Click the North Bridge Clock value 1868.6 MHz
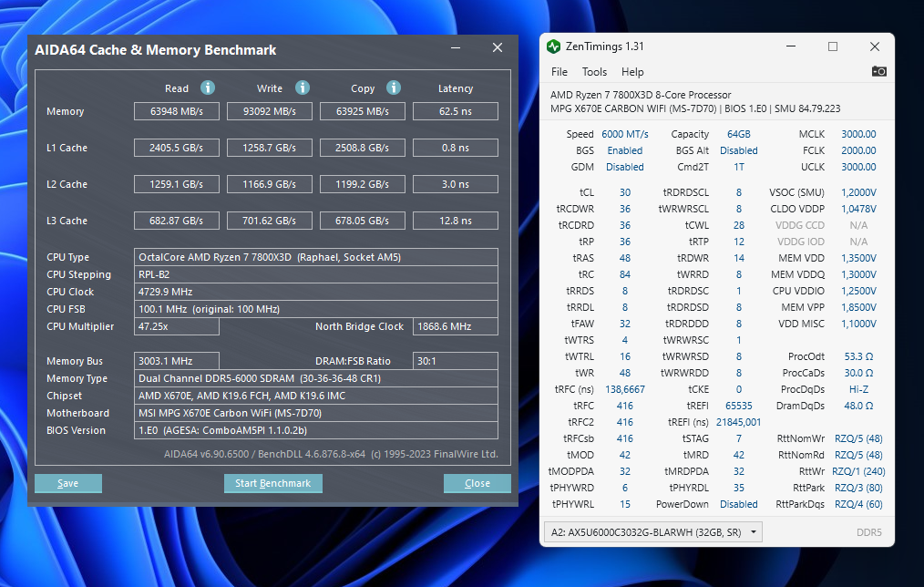Viewport: 924px width, 587px height. pos(456,326)
